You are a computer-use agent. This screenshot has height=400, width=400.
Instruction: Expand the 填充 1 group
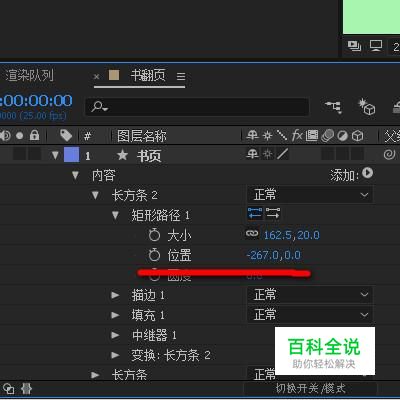coord(115,315)
